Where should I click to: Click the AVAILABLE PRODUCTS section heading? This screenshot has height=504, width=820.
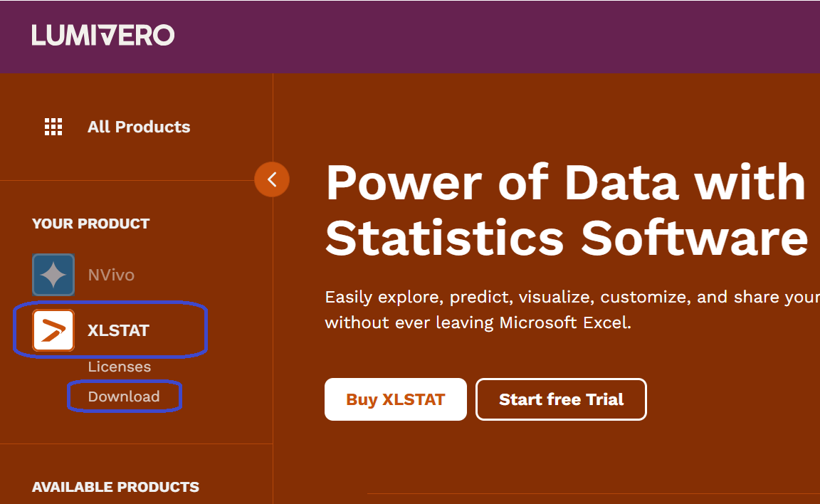(115, 487)
